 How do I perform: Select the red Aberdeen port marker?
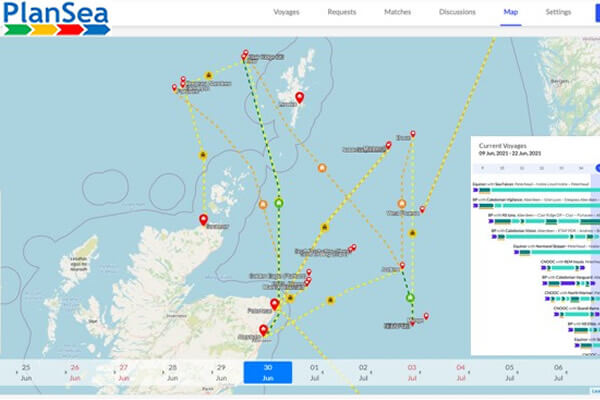tap(264, 328)
